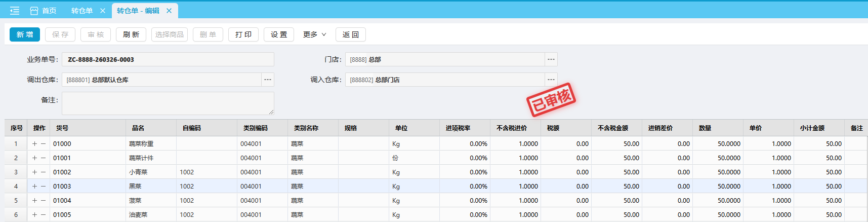The image size is (868, 222).
Task: Open 调出仓库 lookup ellipsis button
Action: (268, 80)
